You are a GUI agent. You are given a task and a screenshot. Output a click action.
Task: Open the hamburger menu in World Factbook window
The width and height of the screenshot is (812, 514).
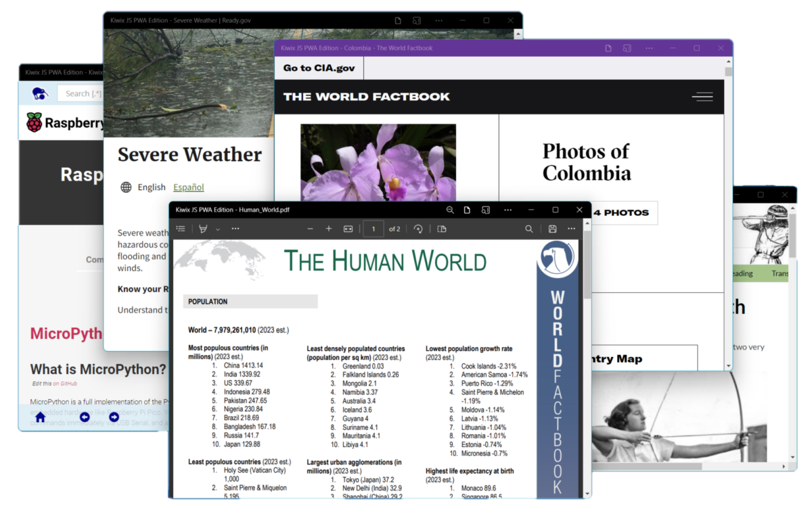pyautogui.click(x=702, y=97)
